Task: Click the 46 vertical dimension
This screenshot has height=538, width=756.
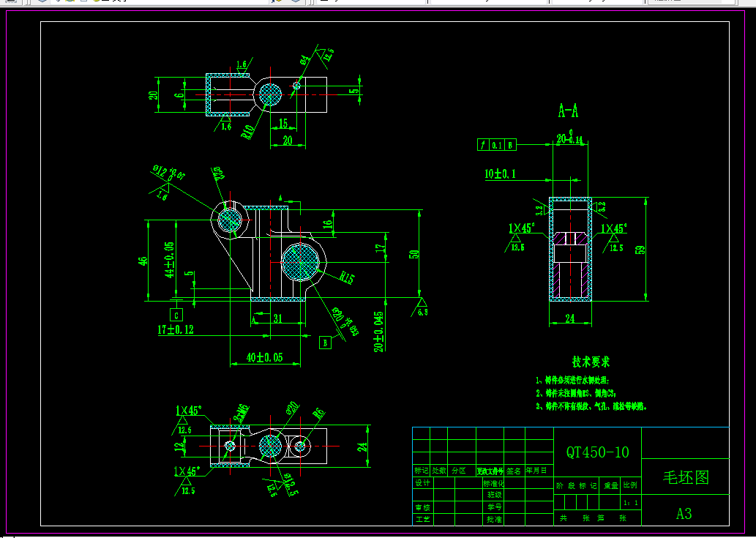Action: 143,261
